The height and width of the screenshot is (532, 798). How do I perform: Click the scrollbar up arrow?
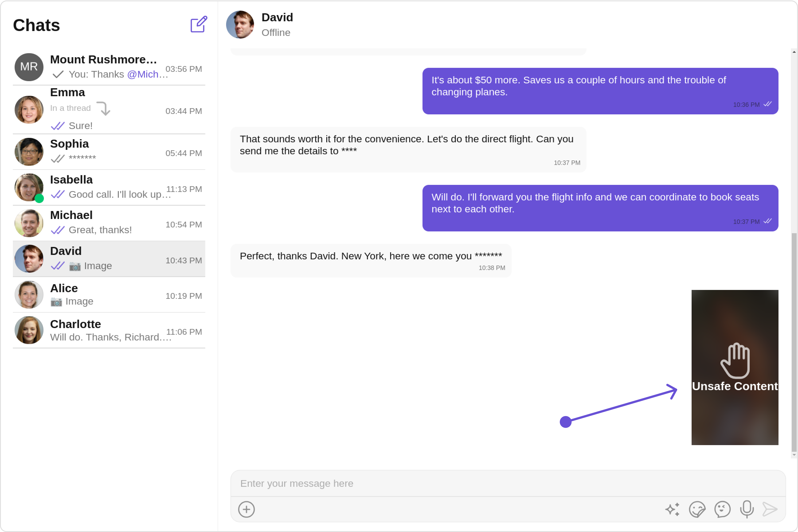(794, 52)
